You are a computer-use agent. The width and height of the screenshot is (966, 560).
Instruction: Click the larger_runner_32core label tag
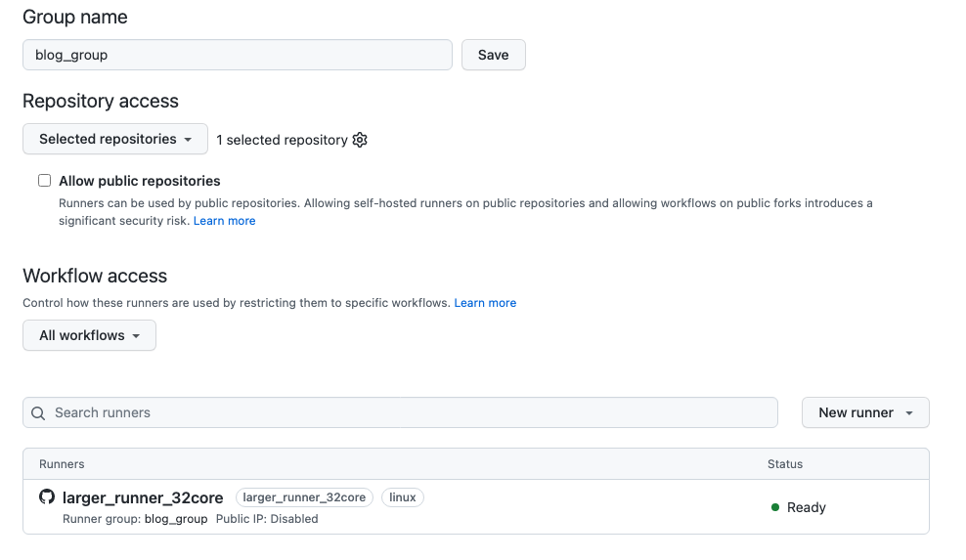point(304,497)
